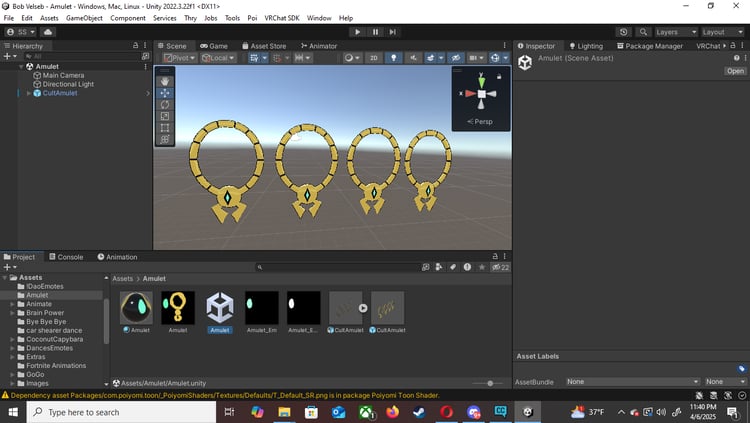Switch to the Lighting tab
750x423 pixels.
pos(585,46)
